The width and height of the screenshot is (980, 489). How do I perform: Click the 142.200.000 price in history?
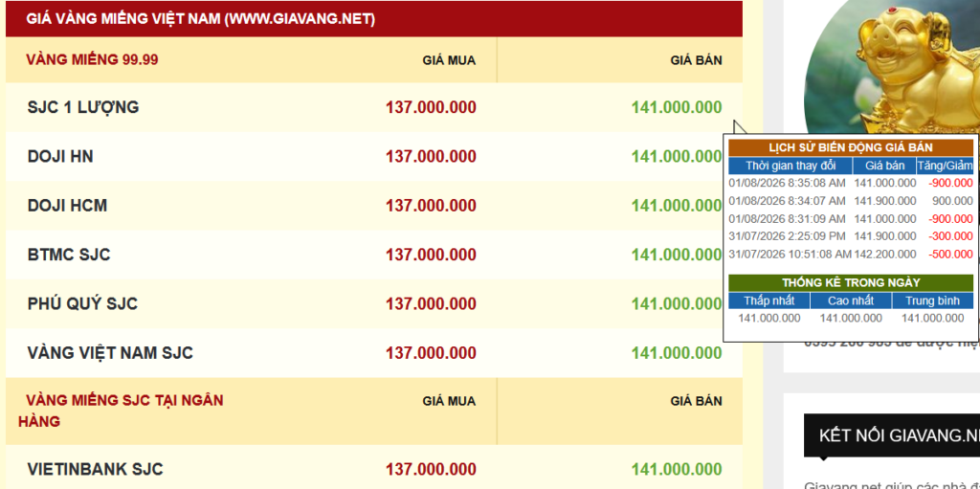pyautogui.click(x=885, y=254)
